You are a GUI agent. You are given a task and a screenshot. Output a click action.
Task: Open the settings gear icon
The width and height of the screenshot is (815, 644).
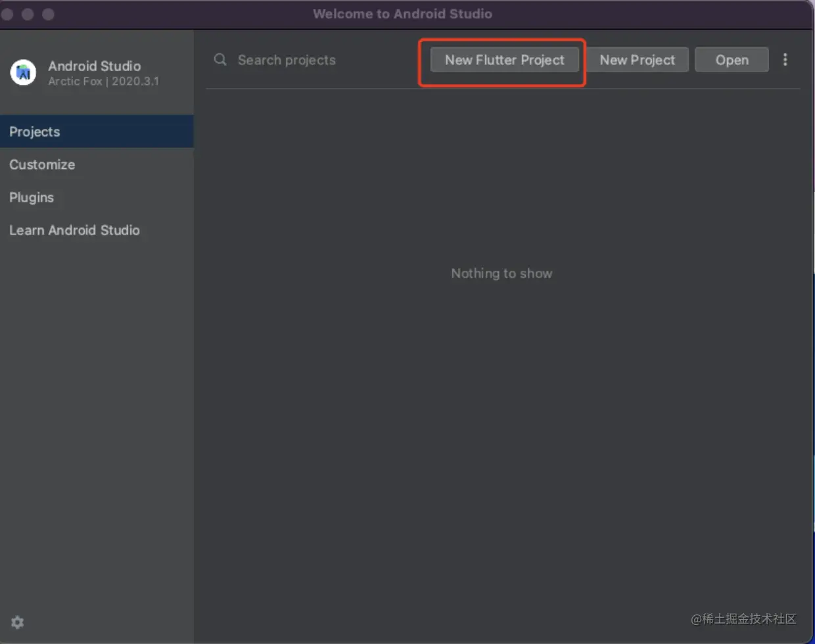18,622
